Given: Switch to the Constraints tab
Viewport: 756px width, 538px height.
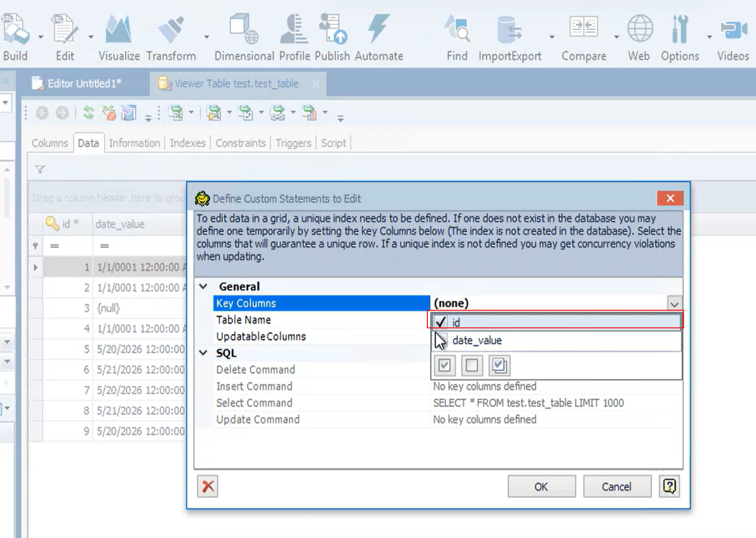Looking at the screenshot, I should click(x=241, y=143).
